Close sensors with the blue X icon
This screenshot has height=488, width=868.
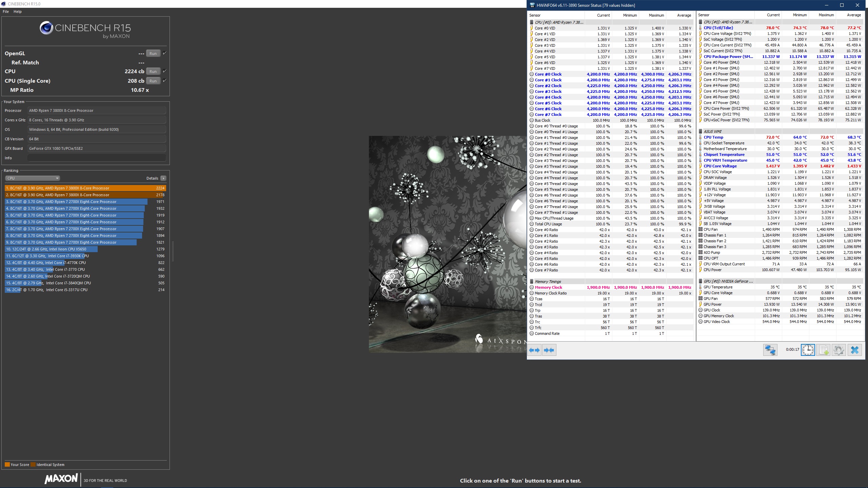[x=855, y=350]
